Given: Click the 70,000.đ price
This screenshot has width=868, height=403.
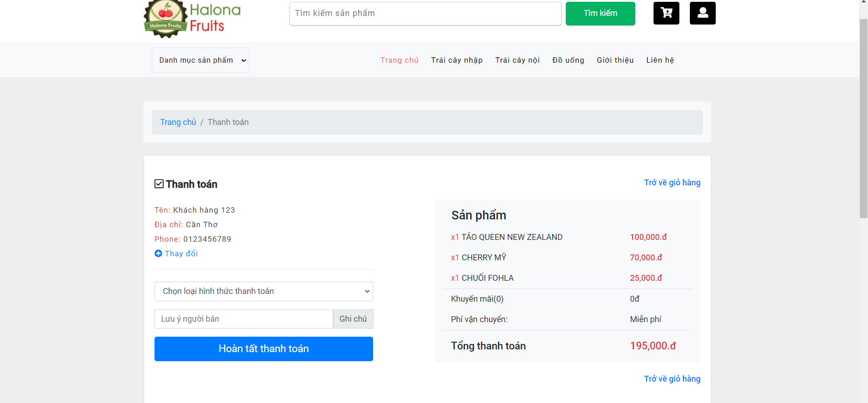Looking at the screenshot, I should tap(646, 258).
